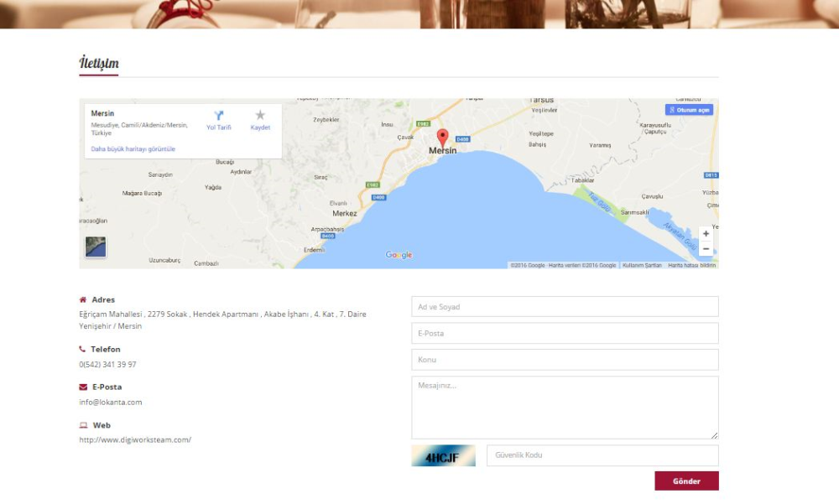This screenshot has width=839, height=504.
Task: Click the Yol Tarifi directions icon
Action: click(x=219, y=115)
